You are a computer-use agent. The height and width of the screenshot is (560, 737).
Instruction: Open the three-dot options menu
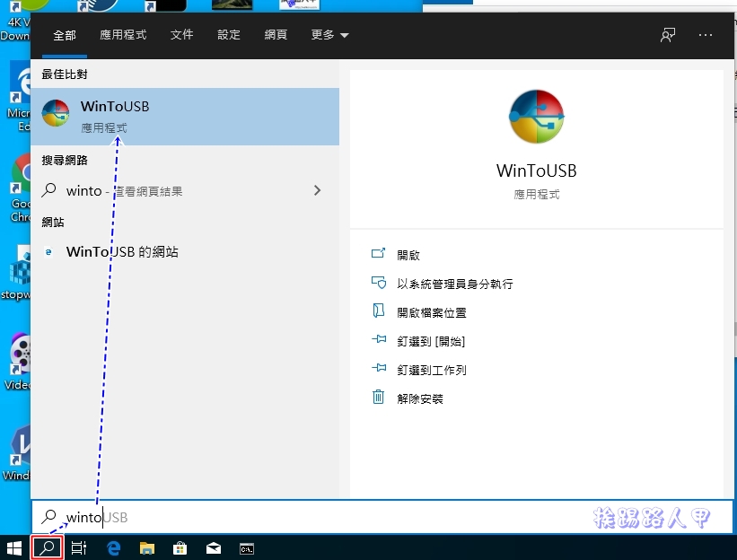[x=705, y=35]
